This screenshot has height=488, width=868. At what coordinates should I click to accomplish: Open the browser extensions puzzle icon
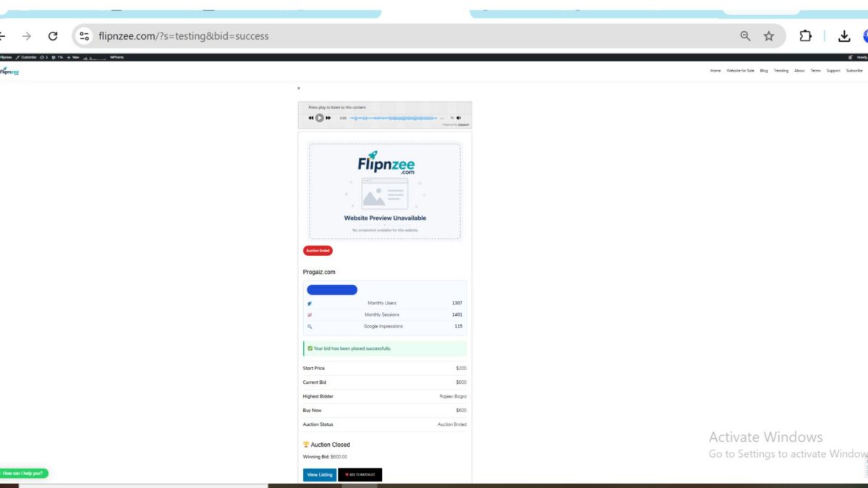coord(805,36)
